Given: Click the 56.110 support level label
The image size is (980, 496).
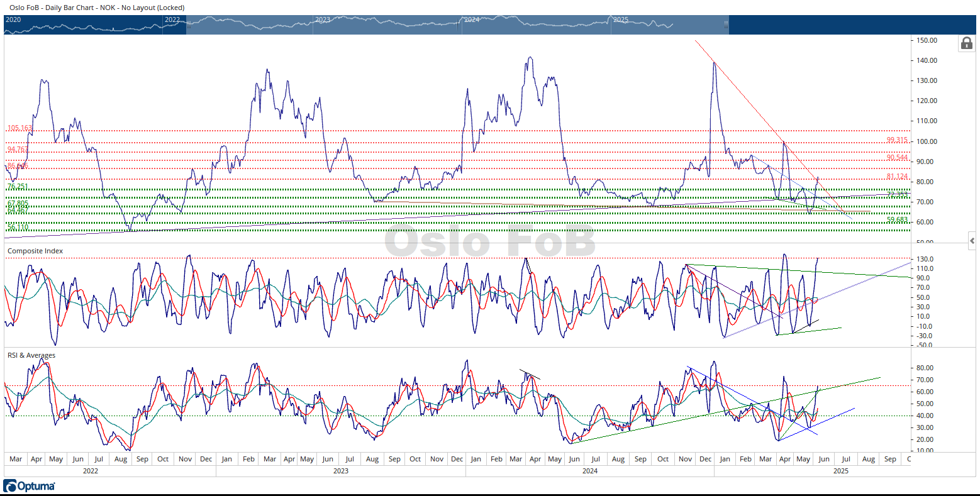Looking at the screenshot, I should coord(18,228).
